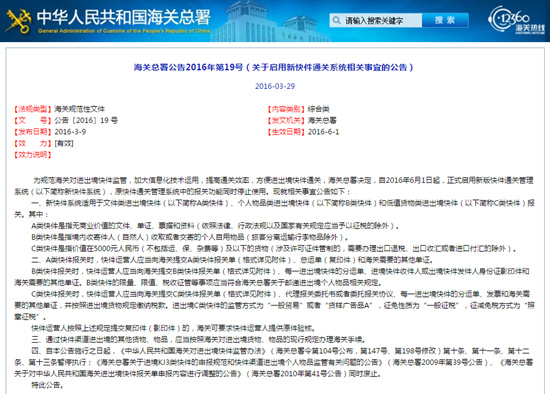Click the line starting 二、A类快件报关时
The width and height of the screenshot is (550, 394).
[233, 260]
